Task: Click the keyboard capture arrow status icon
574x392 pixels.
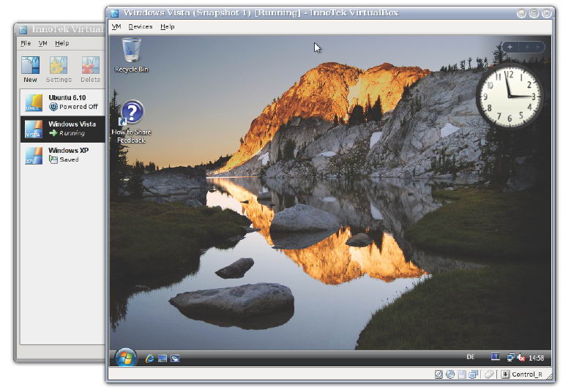Action: click(x=505, y=374)
